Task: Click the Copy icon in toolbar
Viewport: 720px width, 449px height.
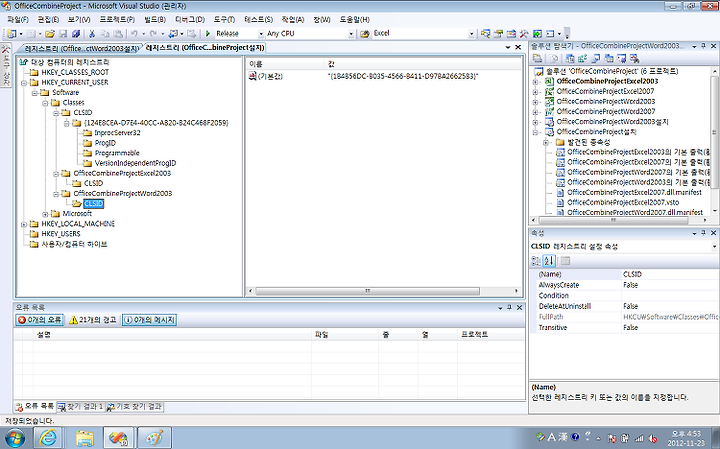Action: [x=105, y=34]
